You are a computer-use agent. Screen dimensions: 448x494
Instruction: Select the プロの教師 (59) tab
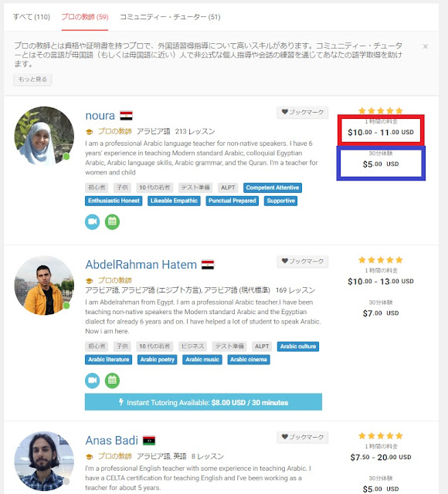[x=85, y=17]
